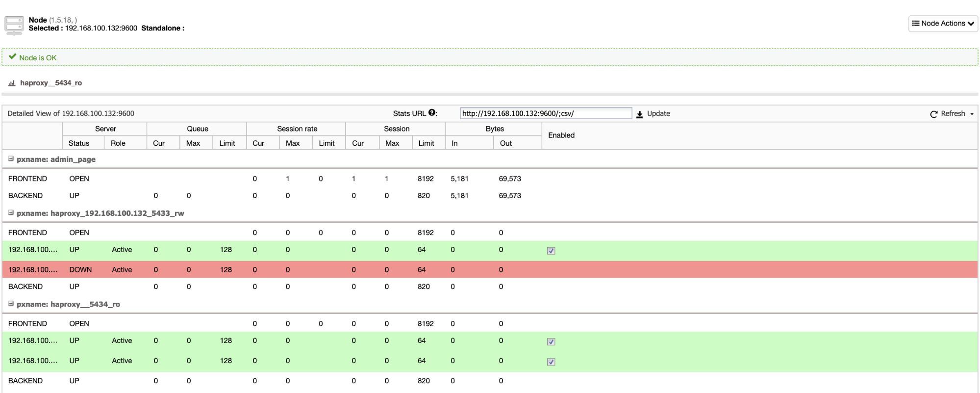Toggle Enabled checkbox for first server in 5434_ro
980x393 pixels.
(x=551, y=341)
